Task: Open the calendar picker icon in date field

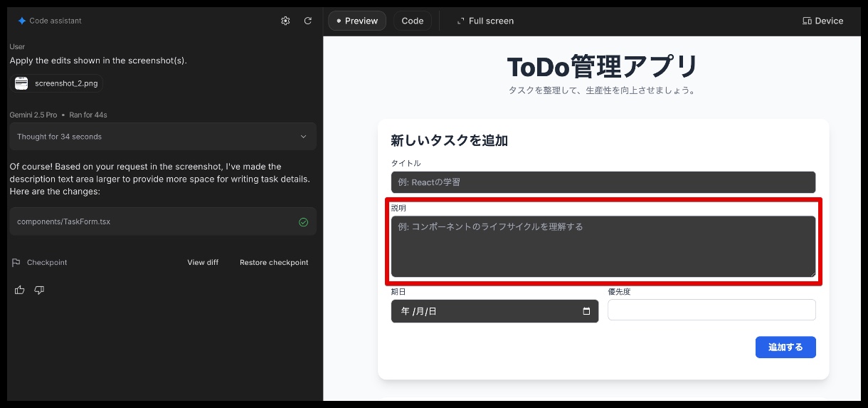Action: (x=586, y=311)
